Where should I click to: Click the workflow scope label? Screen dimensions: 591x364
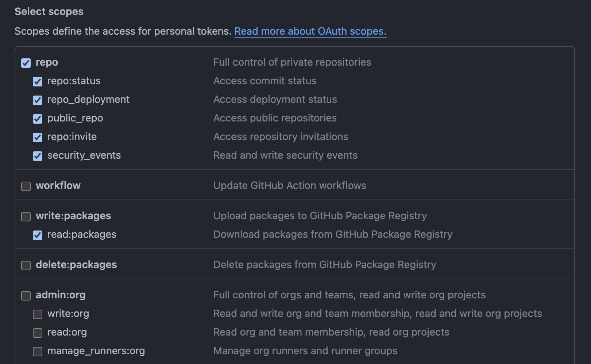coord(58,186)
